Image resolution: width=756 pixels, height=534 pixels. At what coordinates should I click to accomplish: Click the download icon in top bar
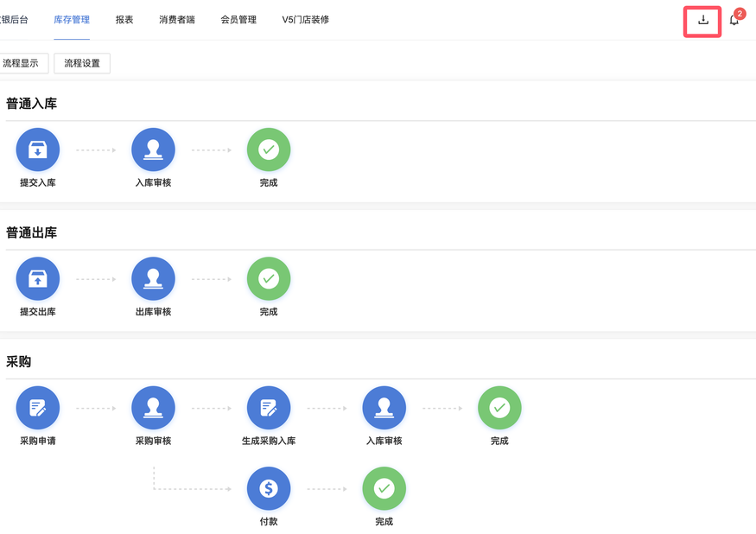point(703,20)
